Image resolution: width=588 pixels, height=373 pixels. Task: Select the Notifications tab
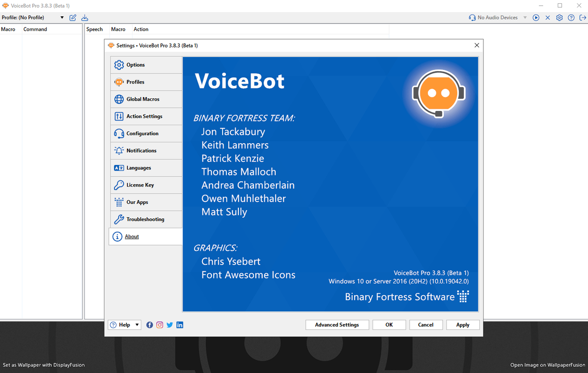[146, 151]
